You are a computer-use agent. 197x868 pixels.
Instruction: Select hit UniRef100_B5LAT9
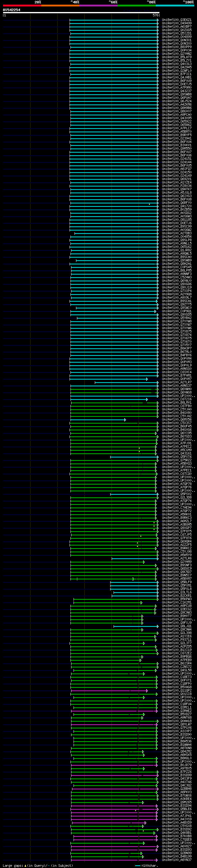pos(176,57)
